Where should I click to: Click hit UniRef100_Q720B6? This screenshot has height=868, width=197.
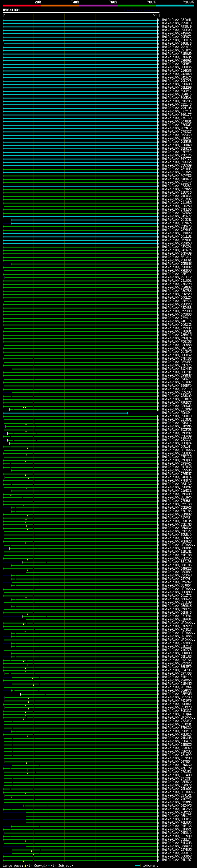[176, 643]
